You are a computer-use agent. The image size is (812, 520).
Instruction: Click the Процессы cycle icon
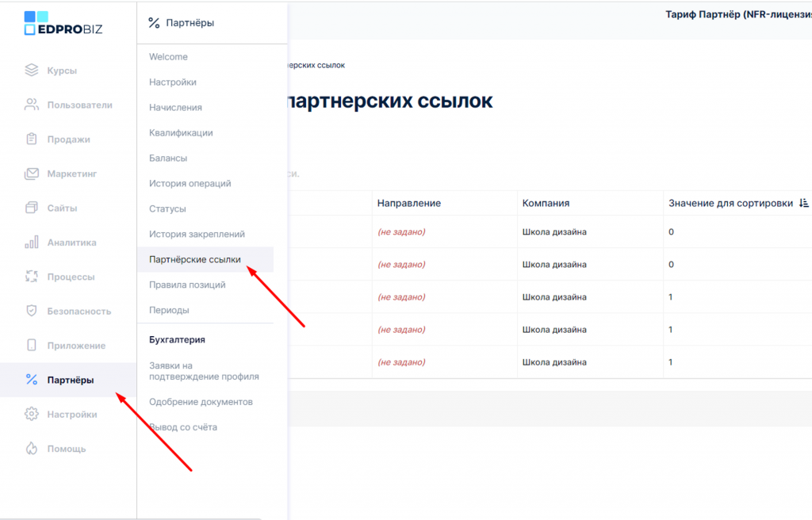click(x=32, y=277)
